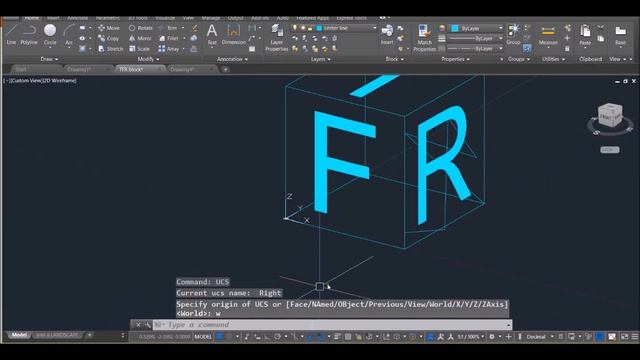Click the Array tool
This screenshot has height=360, width=640.
(x=169, y=49)
